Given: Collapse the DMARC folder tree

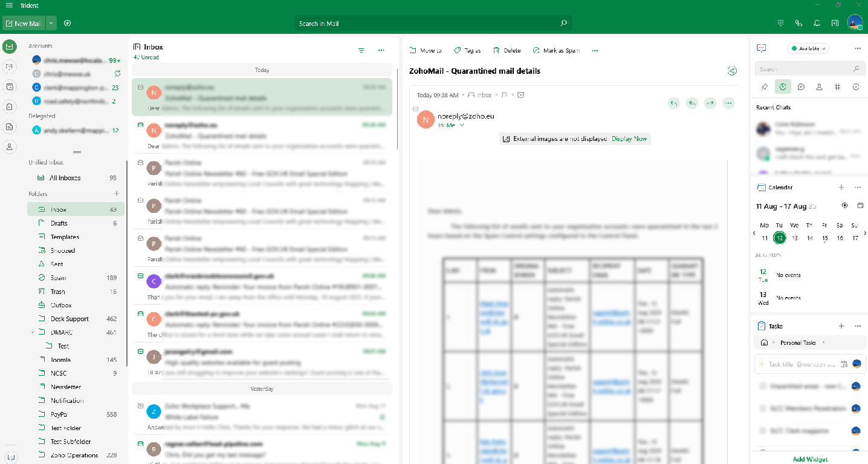Looking at the screenshot, I should (33, 332).
